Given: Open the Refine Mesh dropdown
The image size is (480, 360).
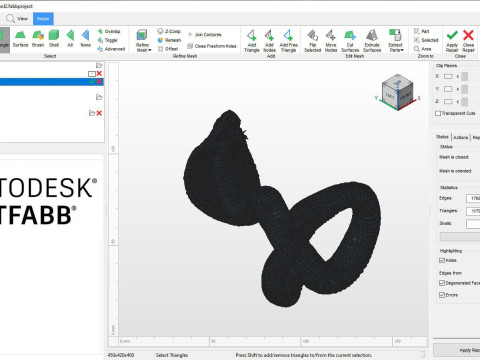Looking at the screenshot, I should (x=143, y=41).
